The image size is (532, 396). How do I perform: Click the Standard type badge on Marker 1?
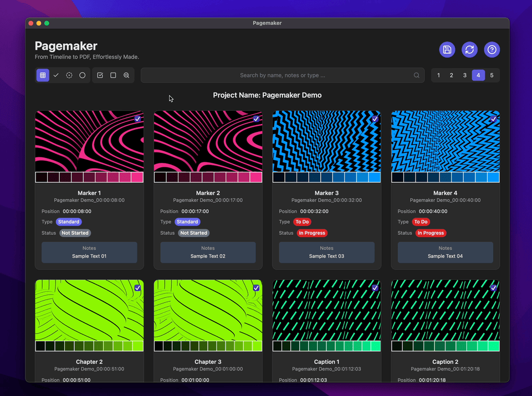69,222
